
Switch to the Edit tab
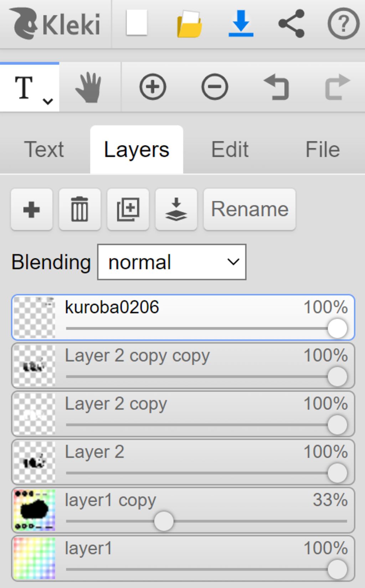pos(230,149)
